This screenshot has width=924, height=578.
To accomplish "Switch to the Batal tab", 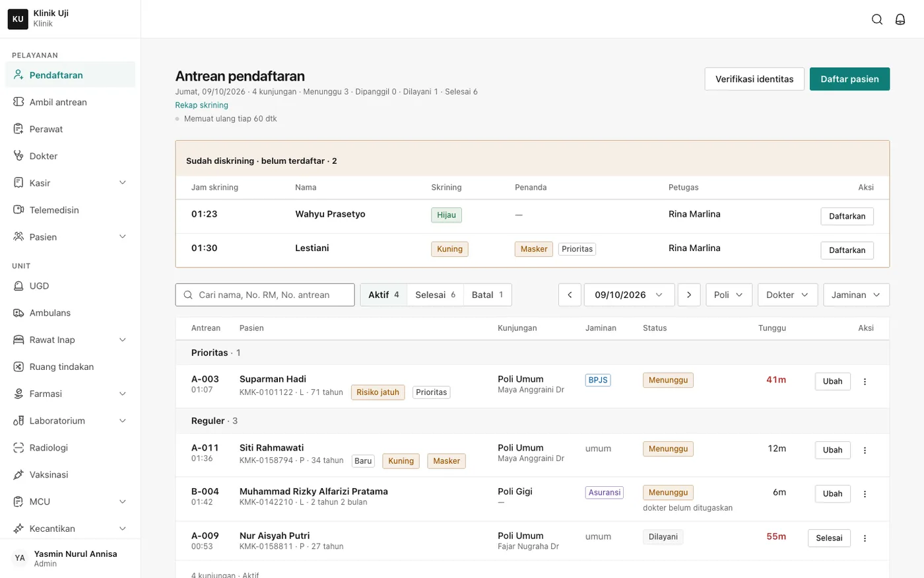I will pos(487,295).
